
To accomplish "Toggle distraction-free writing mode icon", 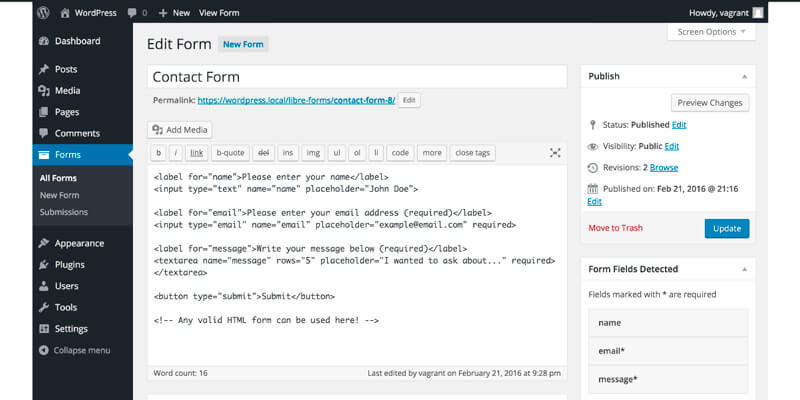I will (x=555, y=153).
